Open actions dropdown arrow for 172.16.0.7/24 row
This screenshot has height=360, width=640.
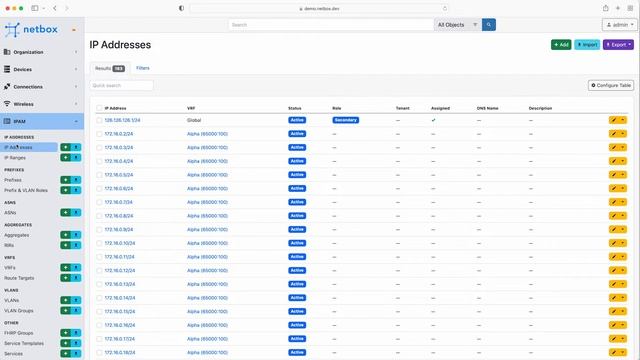point(623,202)
